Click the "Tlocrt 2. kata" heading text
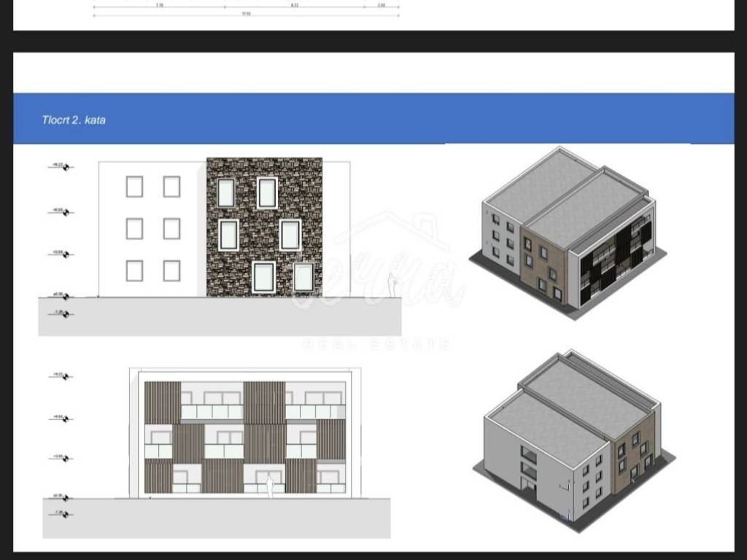The image size is (747, 560). (74, 120)
